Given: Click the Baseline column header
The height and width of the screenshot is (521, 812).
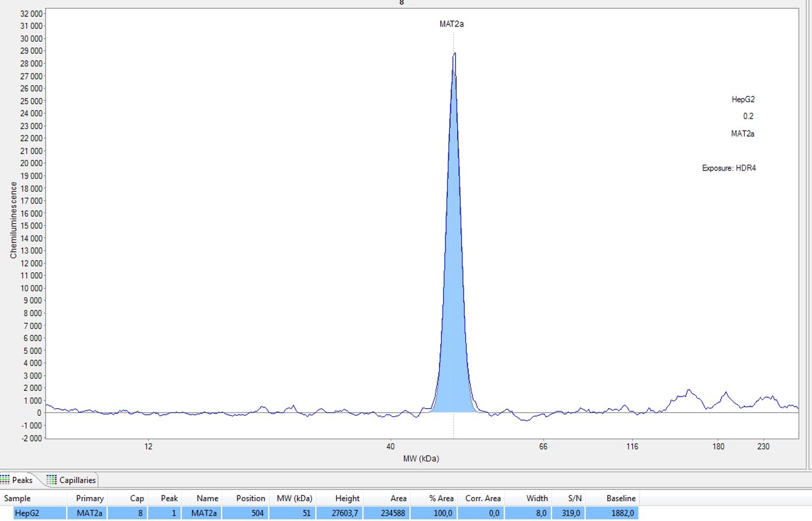Looking at the screenshot, I should (x=620, y=498).
